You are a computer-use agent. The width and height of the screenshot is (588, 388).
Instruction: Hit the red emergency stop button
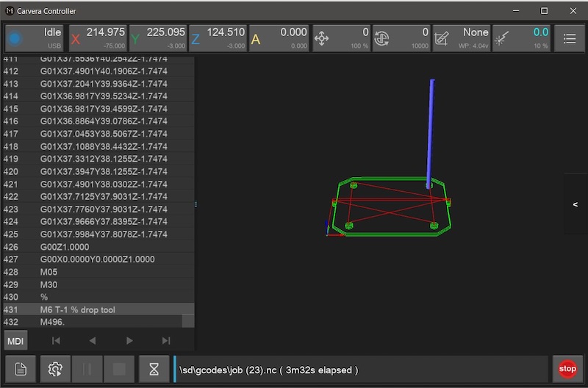click(x=567, y=369)
